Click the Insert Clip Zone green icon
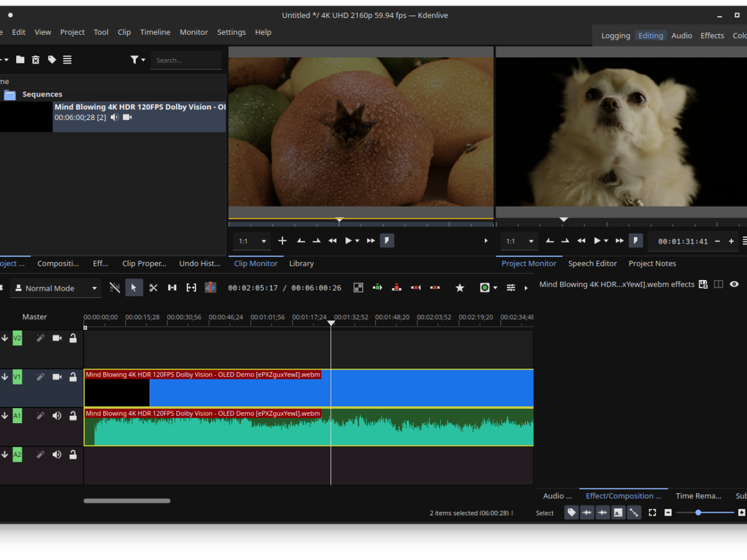This screenshot has width=747, height=560. pyautogui.click(x=377, y=287)
